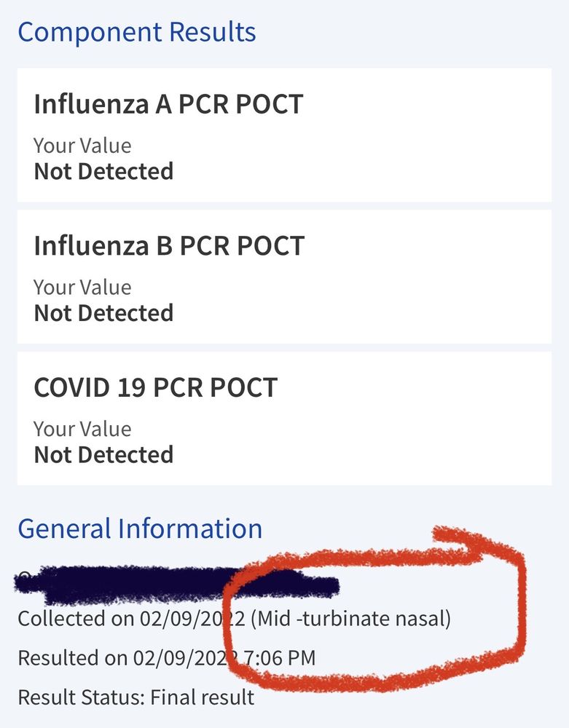The height and width of the screenshot is (728, 569).
Task: Select the Influenza A PCR POCT title
Action: point(168,104)
